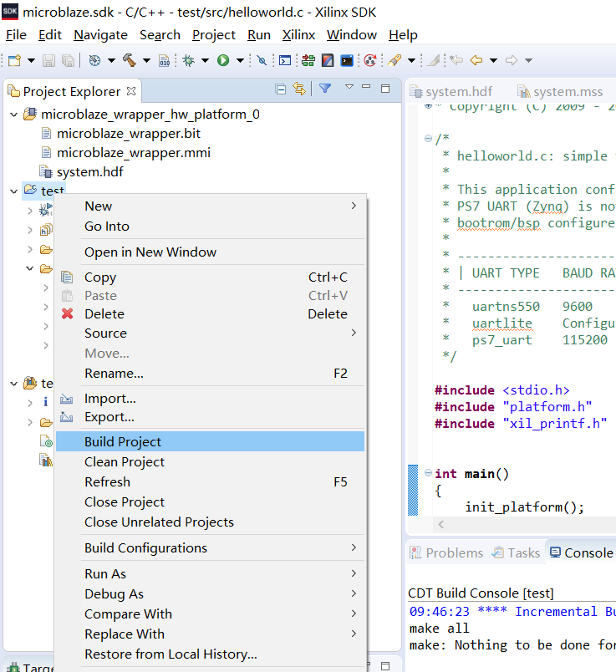Click the Back navigation arrow in toolbar

tap(477, 60)
